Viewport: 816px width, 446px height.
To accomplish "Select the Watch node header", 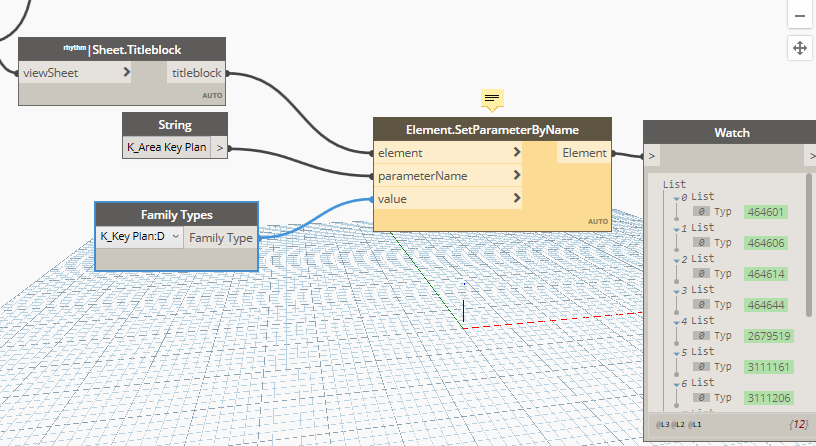I will (x=731, y=133).
